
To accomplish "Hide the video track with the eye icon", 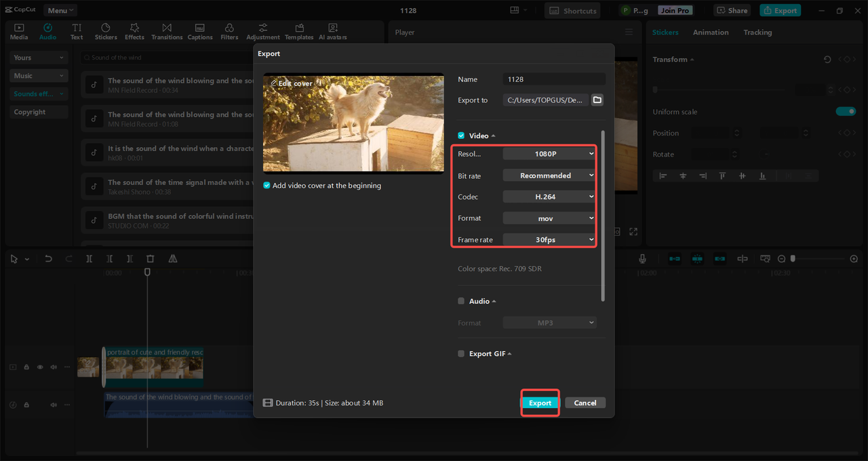I will coord(40,367).
